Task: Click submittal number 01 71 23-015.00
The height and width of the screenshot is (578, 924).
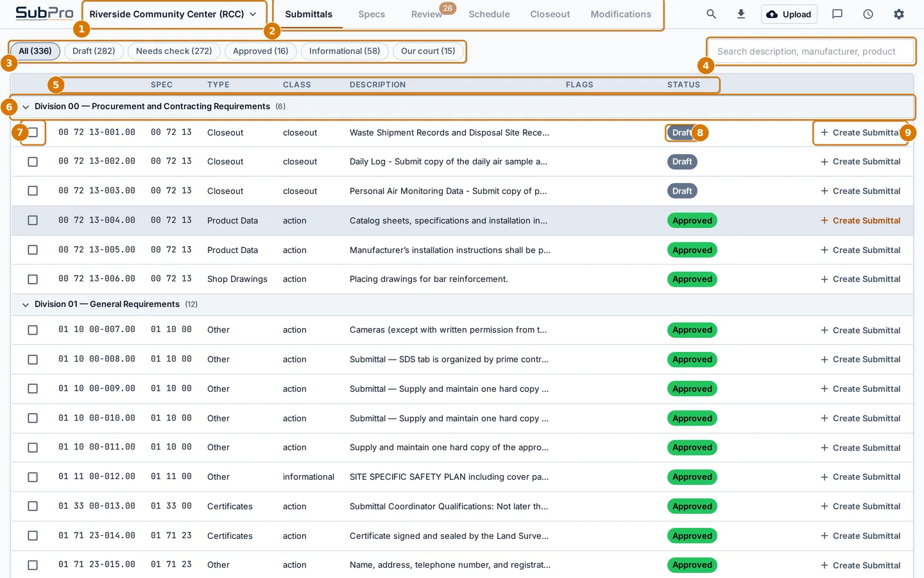Action: [97, 565]
